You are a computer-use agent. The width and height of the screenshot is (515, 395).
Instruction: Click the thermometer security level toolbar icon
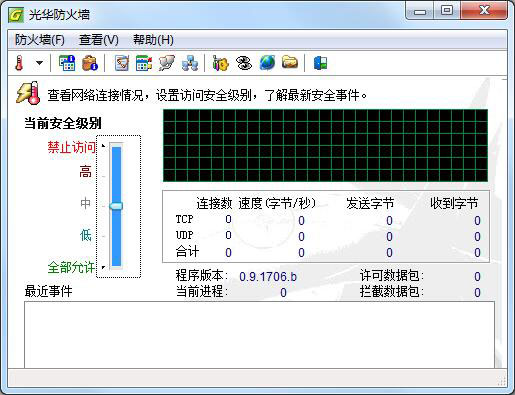(19, 63)
